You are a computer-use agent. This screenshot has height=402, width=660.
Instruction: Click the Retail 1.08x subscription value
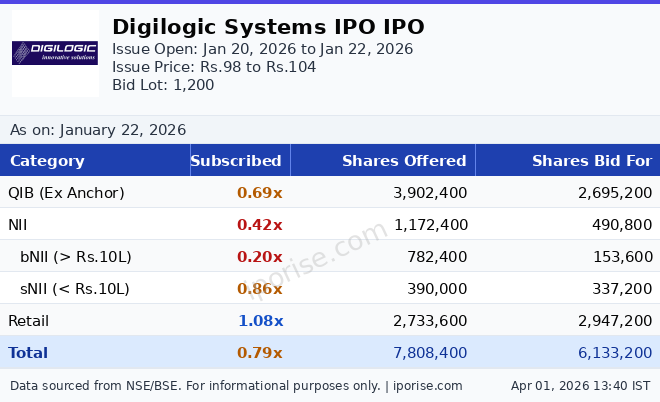[x=260, y=321]
